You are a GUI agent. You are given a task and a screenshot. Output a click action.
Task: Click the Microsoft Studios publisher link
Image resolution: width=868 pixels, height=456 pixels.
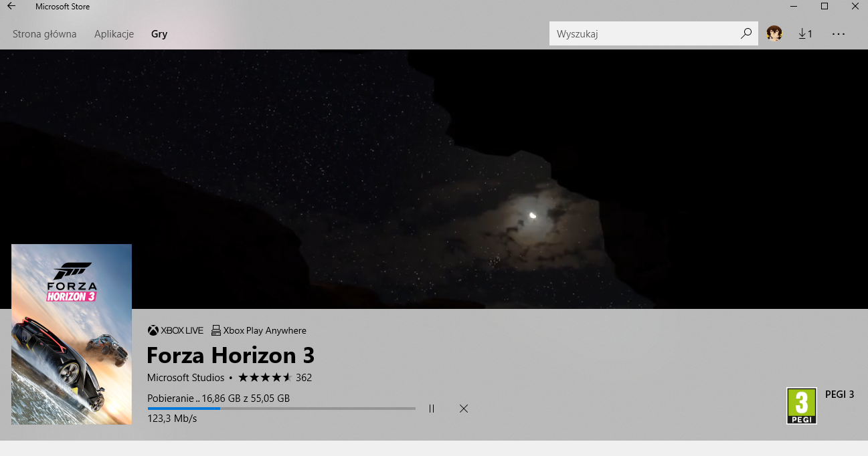(186, 378)
